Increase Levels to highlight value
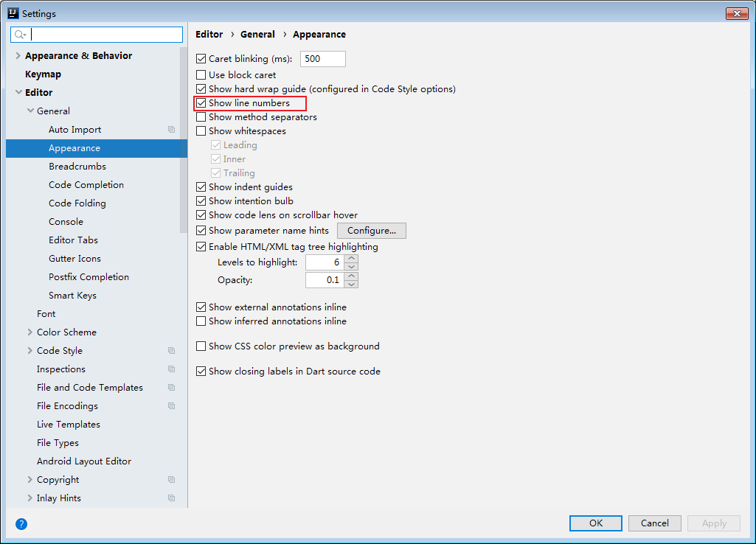 [x=352, y=258]
